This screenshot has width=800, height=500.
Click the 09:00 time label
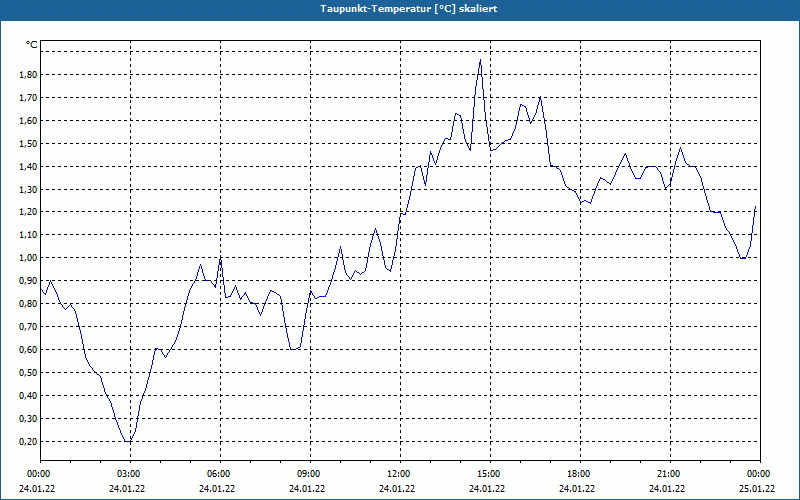point(310,474)
